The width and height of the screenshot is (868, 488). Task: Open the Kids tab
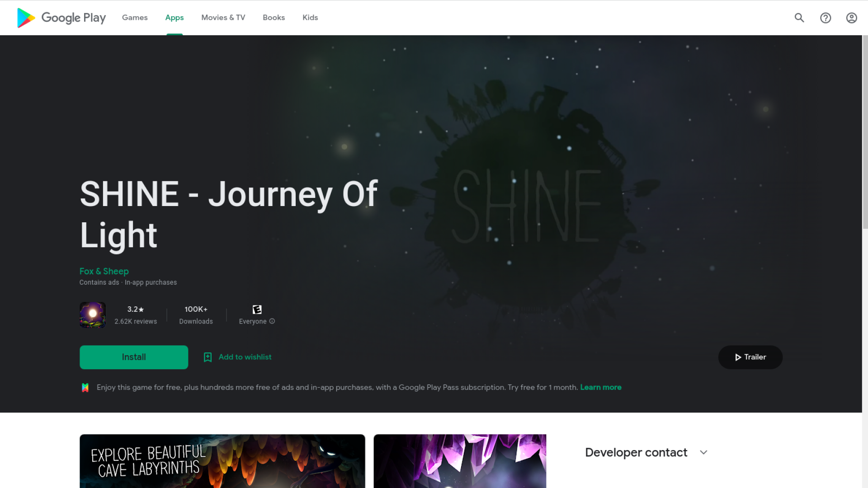click(x=310, y=18)
